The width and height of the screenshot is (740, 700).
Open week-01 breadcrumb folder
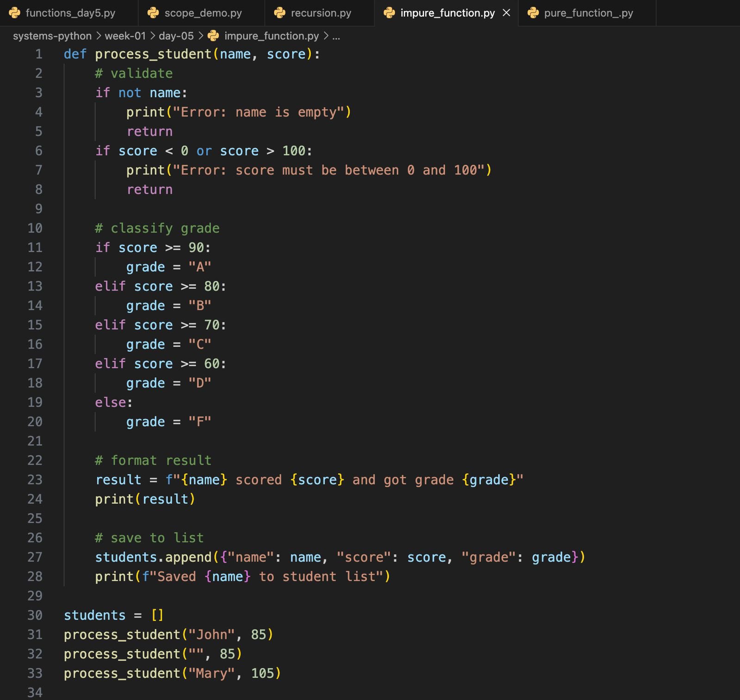tap(125, 36)
